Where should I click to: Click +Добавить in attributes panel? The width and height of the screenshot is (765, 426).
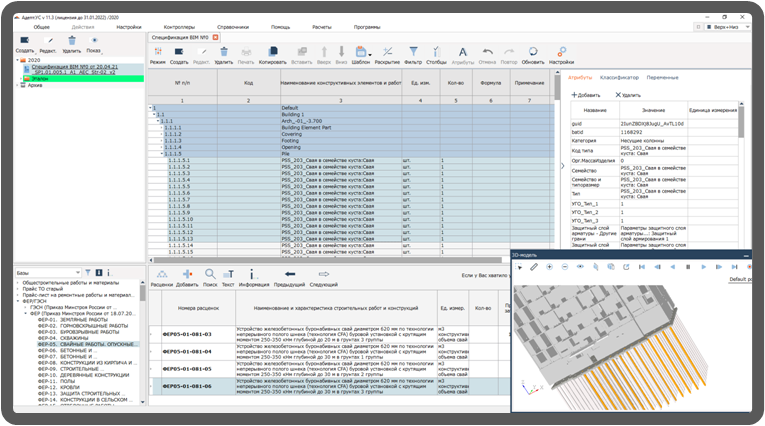[x=586, y=95]
